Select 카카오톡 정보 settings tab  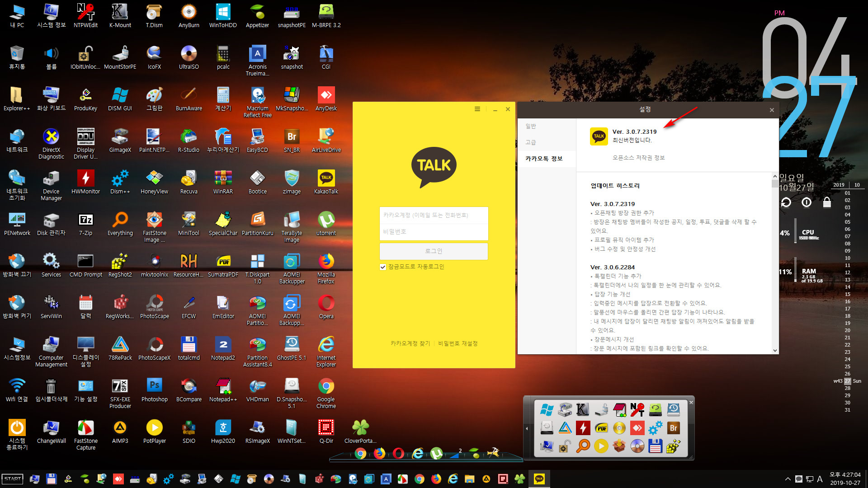[544, 159]
